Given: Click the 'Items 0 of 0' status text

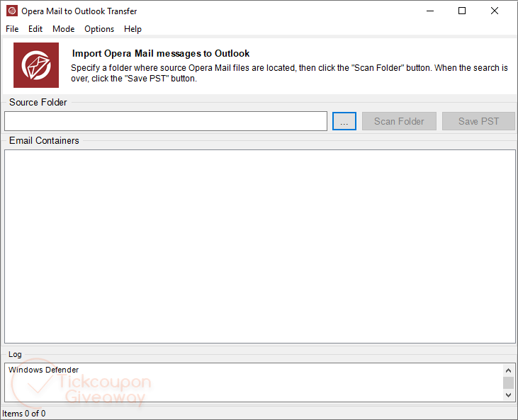Looking at the screenshot, I should tap(24, 414).
